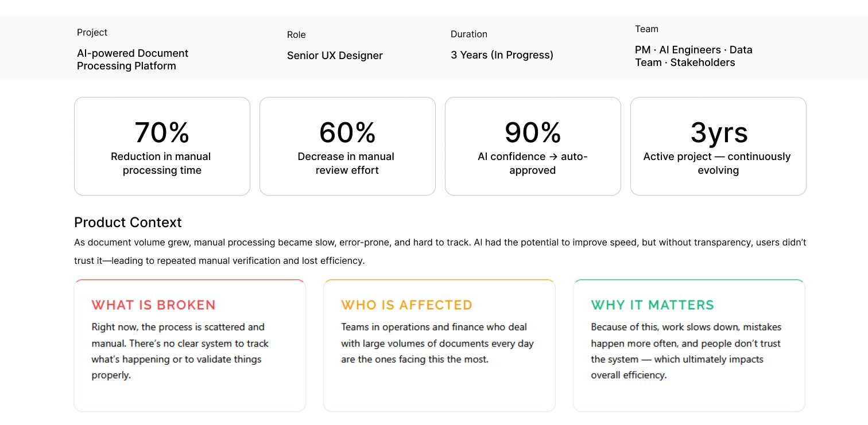Select the 3yrs active project card
Image resolution: width=868 pixels, height=425 pixels.
click(718, 146)
